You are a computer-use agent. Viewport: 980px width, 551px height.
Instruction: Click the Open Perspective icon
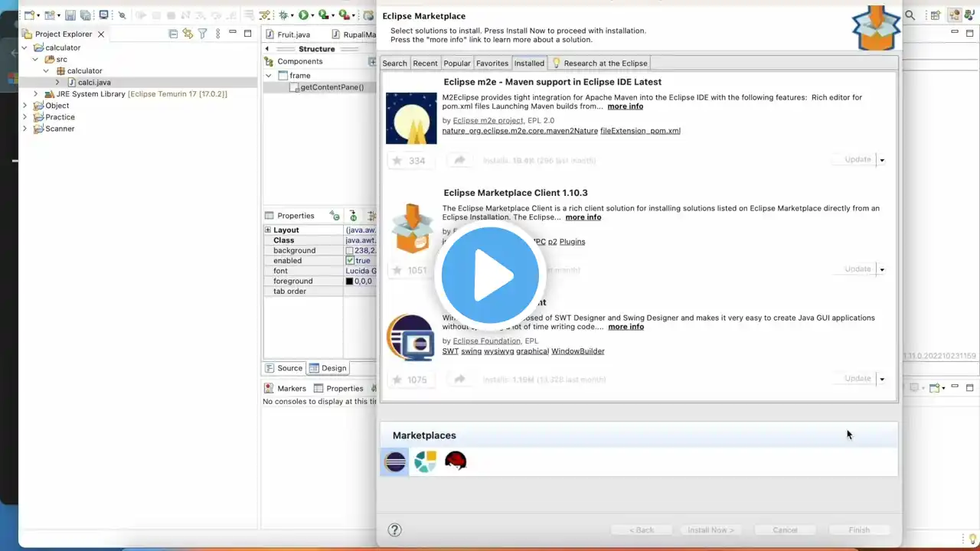[936, 15]
